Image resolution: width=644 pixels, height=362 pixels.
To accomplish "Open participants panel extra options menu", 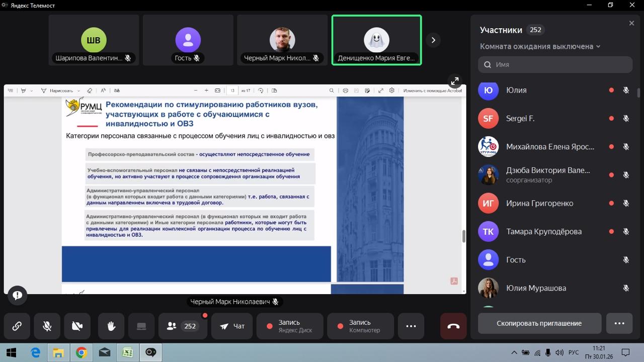I will pyautogui.click(x=619, y=323).
